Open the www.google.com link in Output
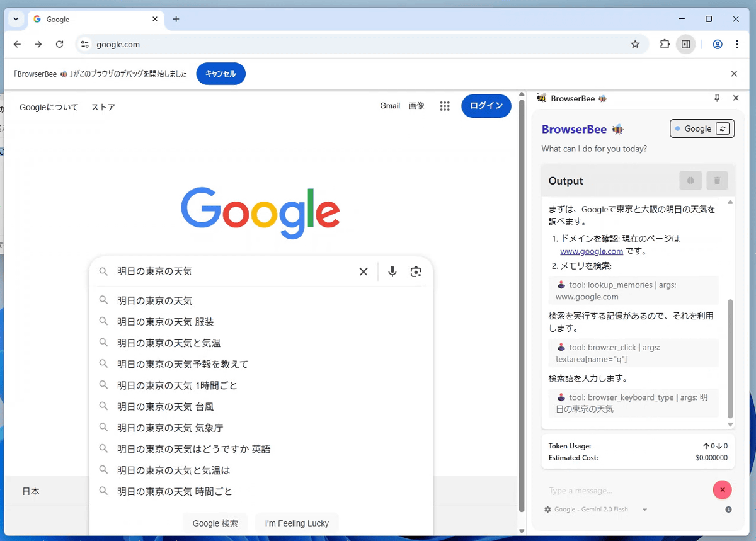This screenshot has width=756, height=541. pos(592,251)
